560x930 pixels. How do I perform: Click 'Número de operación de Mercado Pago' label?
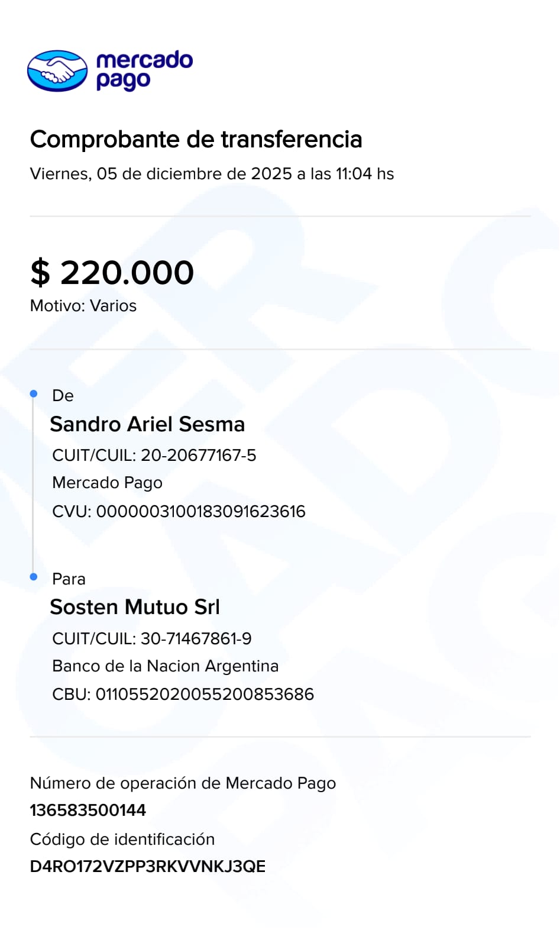pyautogui.click(x=183, y=783)
